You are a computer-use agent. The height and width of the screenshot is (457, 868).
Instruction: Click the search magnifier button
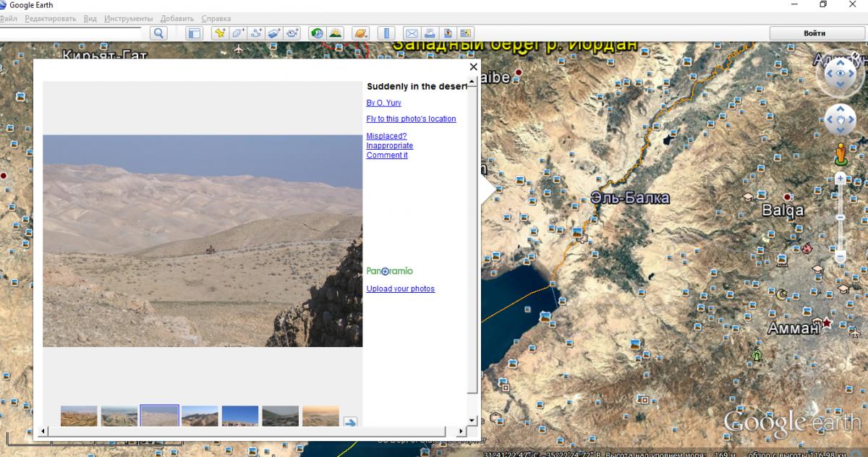(158, 33)
